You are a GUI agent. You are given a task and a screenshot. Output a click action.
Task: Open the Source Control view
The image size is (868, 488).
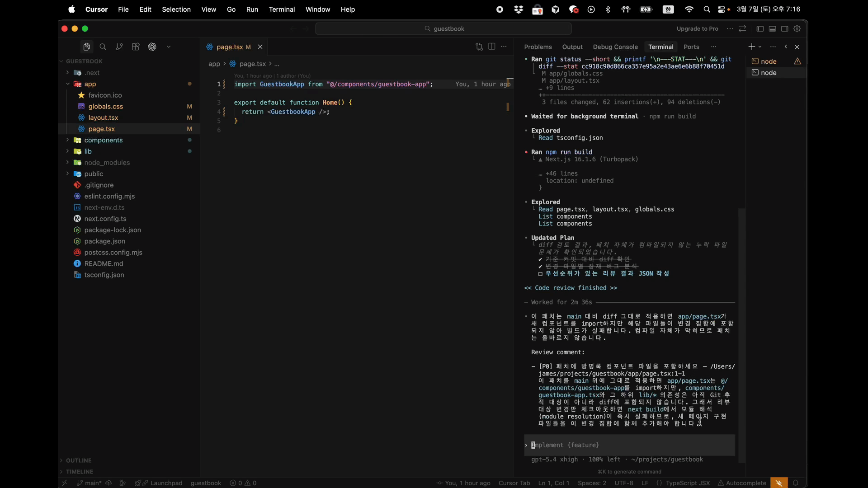coord(119,47)
